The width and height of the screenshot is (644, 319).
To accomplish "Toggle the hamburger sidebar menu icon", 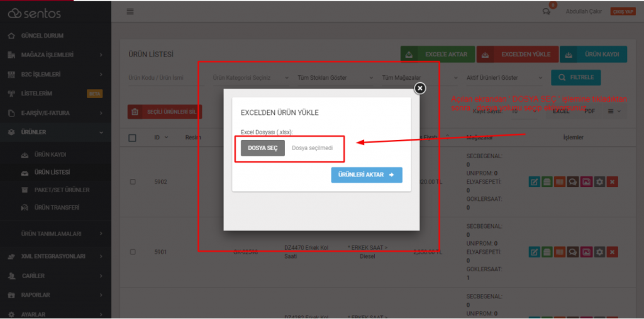I will pos(130,11).
